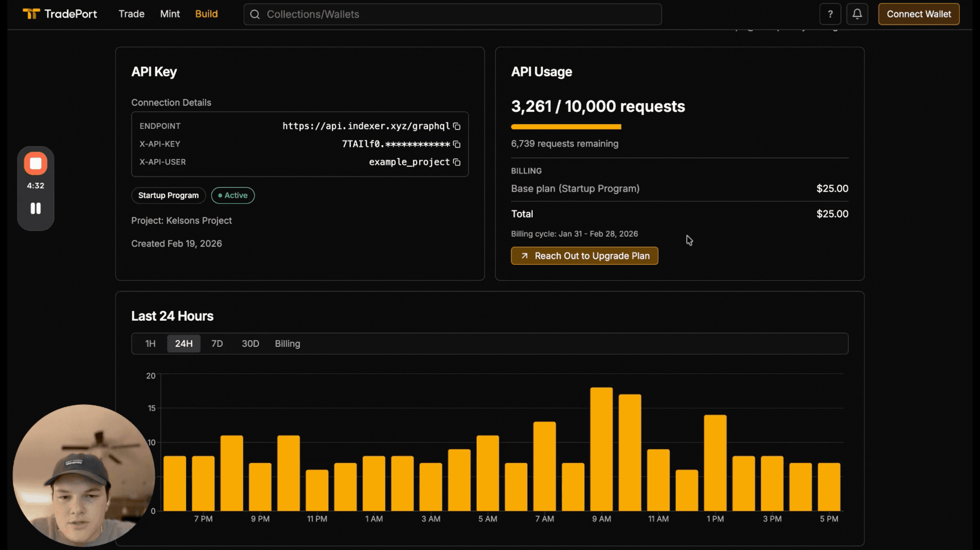
Task: Open the Billing chart tab
Action: click(287, 343)
